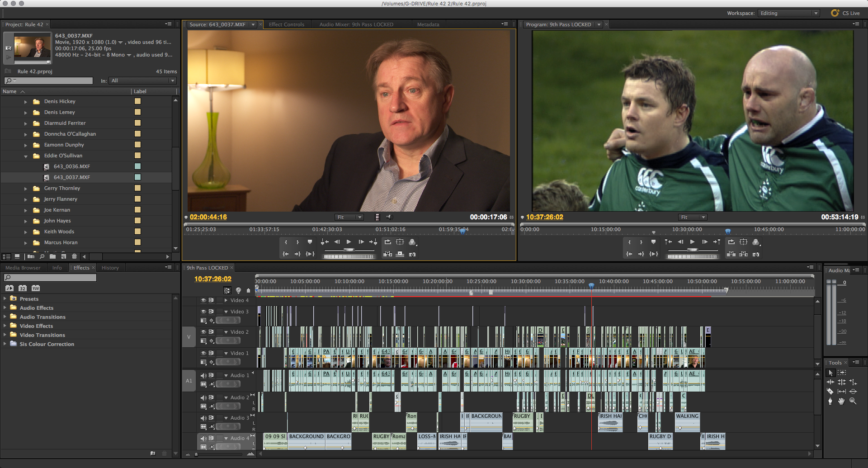The width and height of the screenshot is (868, 468).
Task: Switch to the Effect Controls tab
Action: (x=286, y=24)
